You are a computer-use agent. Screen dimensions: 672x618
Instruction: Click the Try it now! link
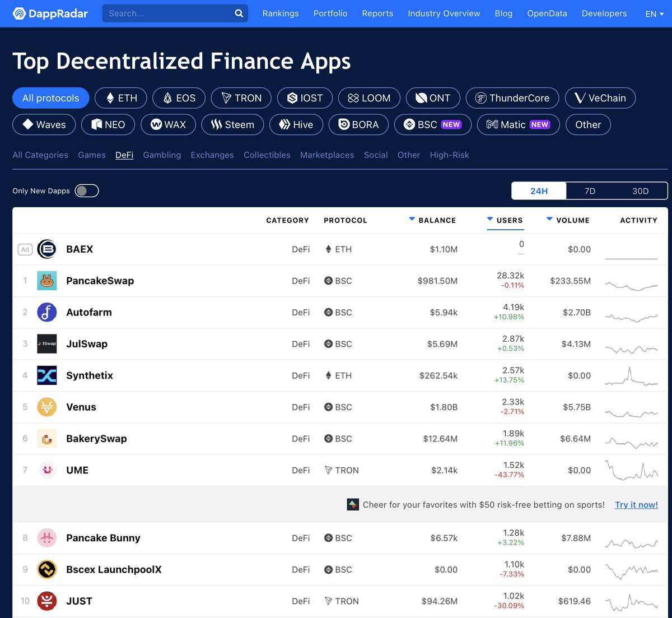point(637,505)
